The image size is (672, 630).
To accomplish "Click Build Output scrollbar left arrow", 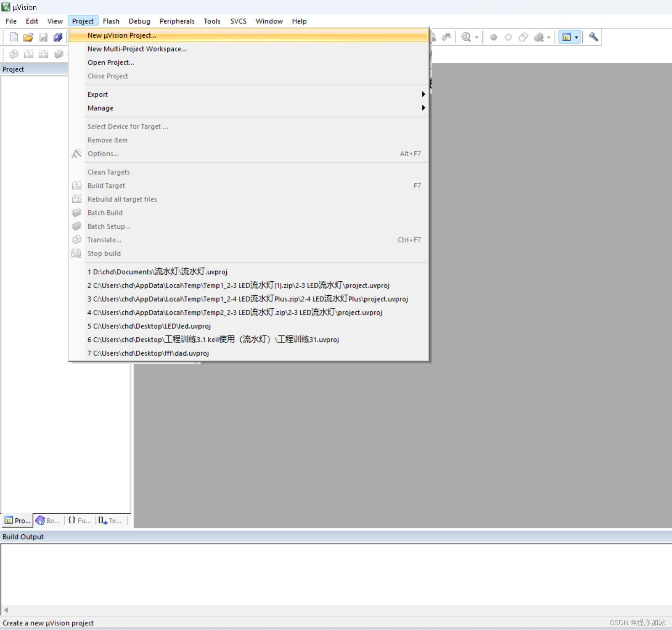I will [x=6, y=610].
